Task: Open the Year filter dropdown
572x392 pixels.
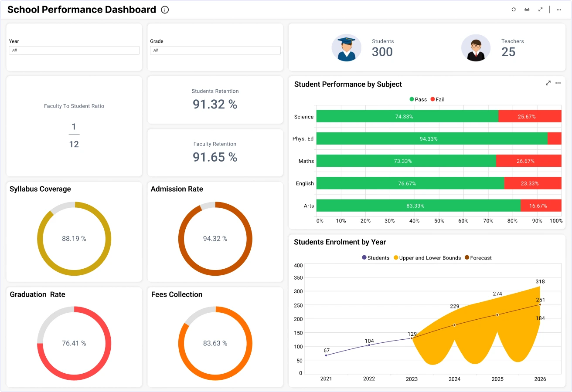Action: [x=74, y=51]
